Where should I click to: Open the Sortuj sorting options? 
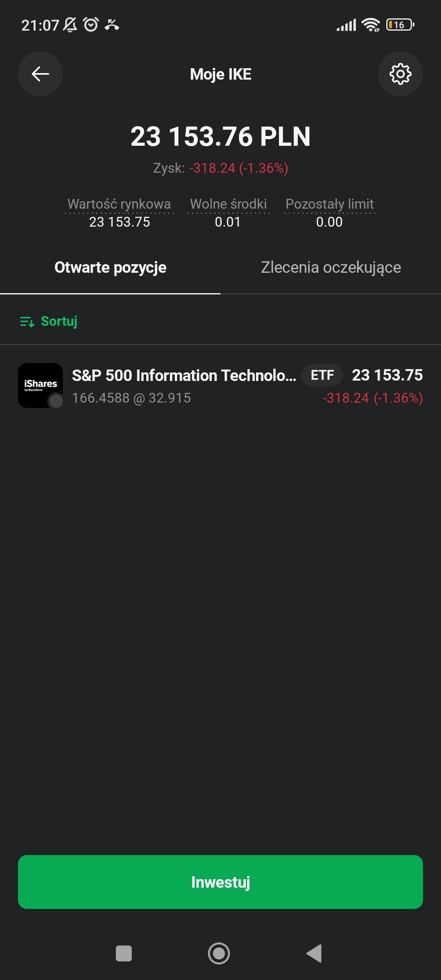[59, 321]
